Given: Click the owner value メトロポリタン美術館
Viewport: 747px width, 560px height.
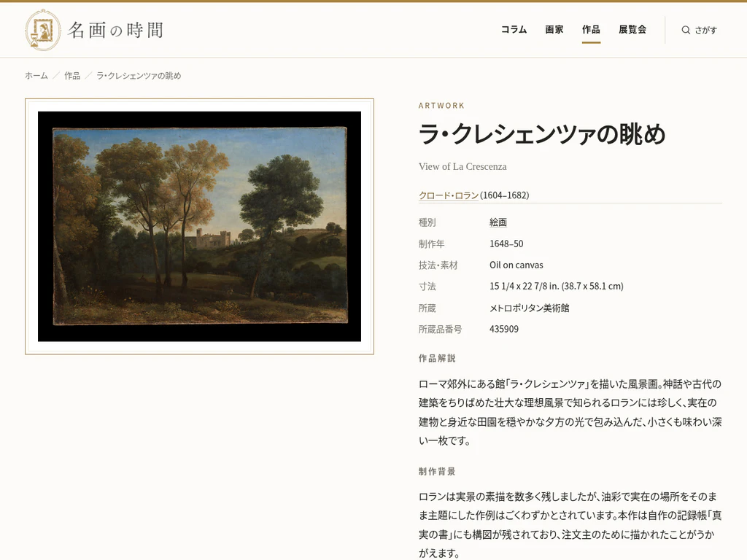Looking at the screenshot, I should pos(530,308).
